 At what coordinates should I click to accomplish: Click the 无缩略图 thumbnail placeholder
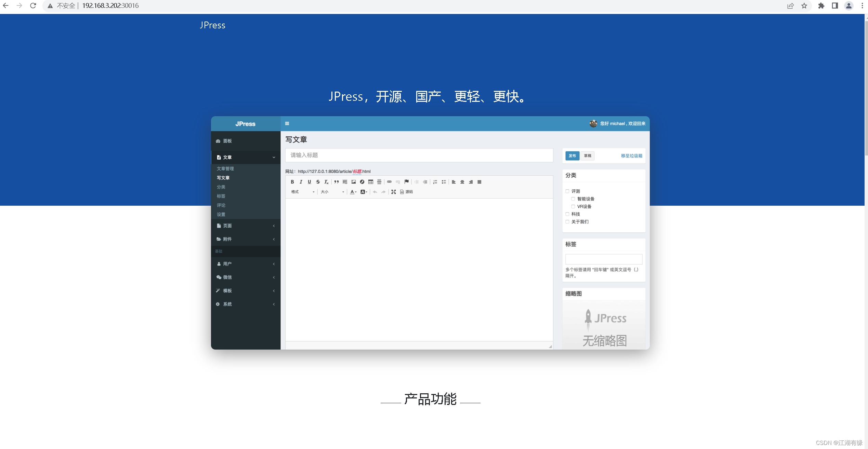tap(604, 325)
